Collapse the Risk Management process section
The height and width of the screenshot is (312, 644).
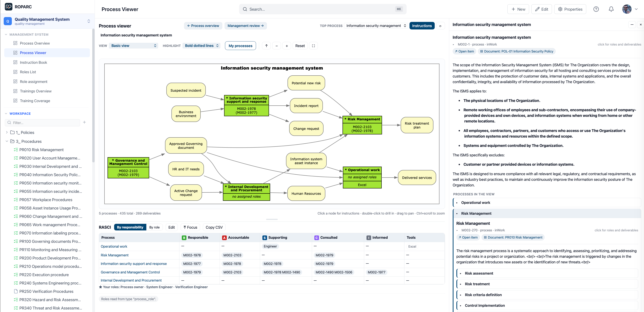pos(547,214)
